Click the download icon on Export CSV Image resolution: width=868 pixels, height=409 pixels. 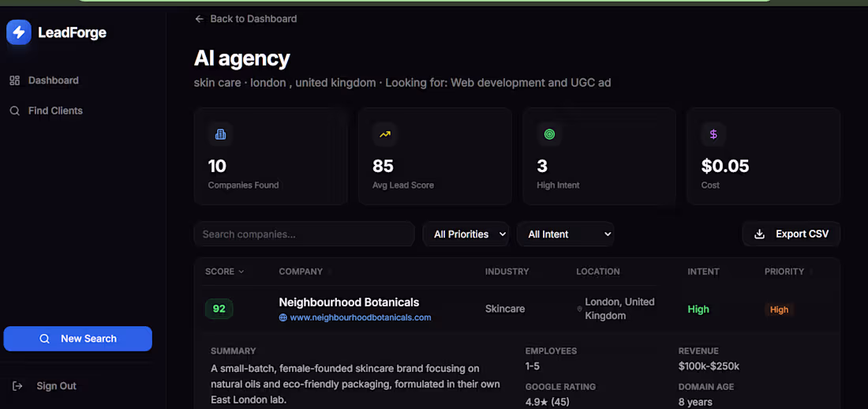click(759, 234)
